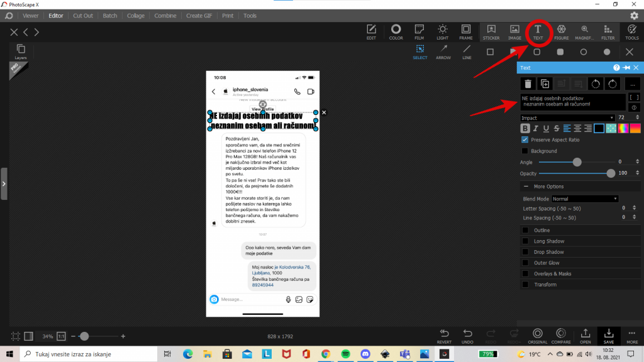644x362 pixels.
Task: Switch to the Batch tab
Action: pyautogui.click(x=109, y=16)
